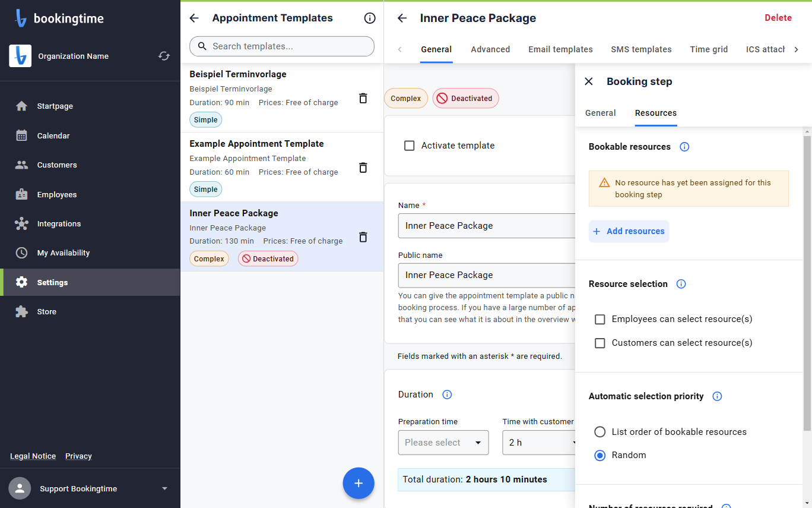This screenshot has width=812, height=508.
Task: Open the Customers people icon
Action: point(21,165)
